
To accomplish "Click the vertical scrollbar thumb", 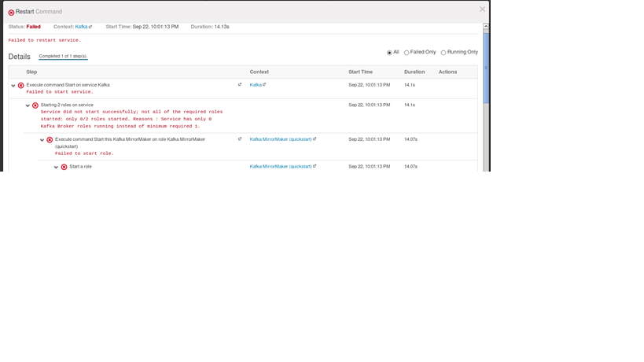I will point(486,68).
